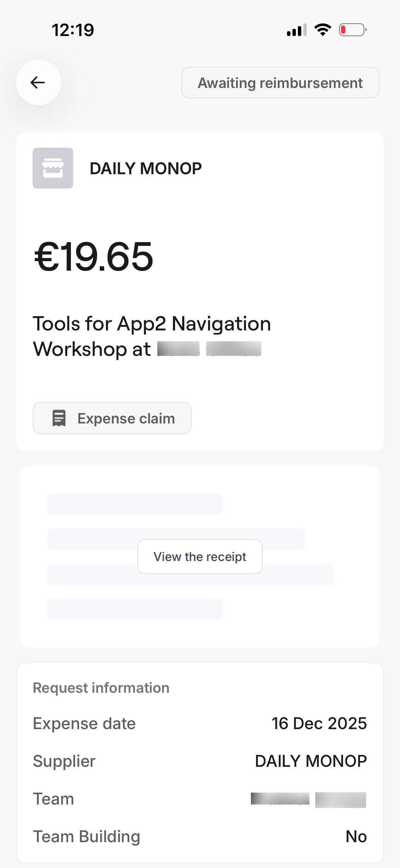Open the Expense claim details
This screenshot has height=868, width=400.
[x=112, y=418]
